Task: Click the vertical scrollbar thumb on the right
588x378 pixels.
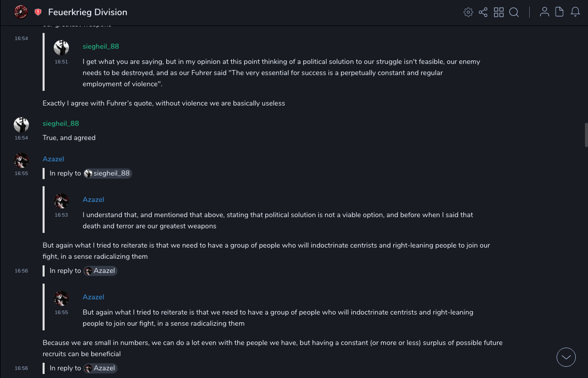Action: [x=586, y=134]
